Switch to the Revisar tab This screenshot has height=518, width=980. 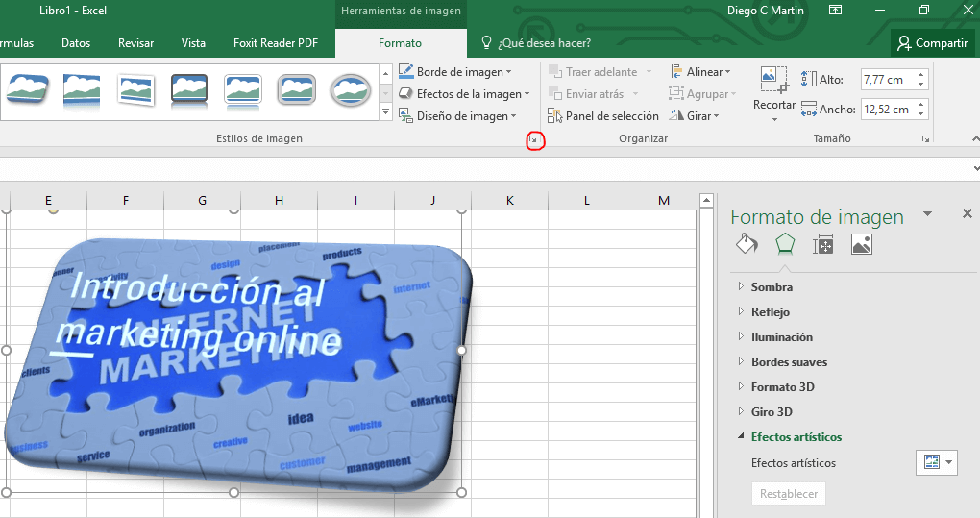click(x=135, y=43)
